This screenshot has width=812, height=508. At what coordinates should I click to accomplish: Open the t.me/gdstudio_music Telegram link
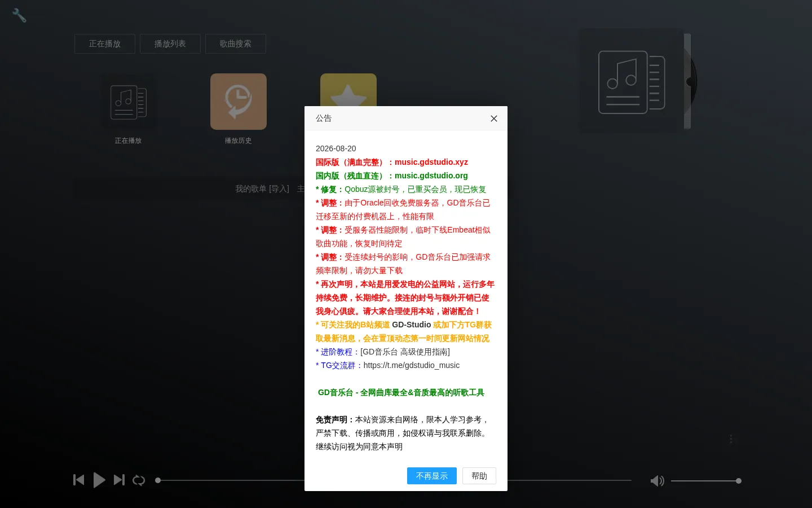[x=412, y=365]
